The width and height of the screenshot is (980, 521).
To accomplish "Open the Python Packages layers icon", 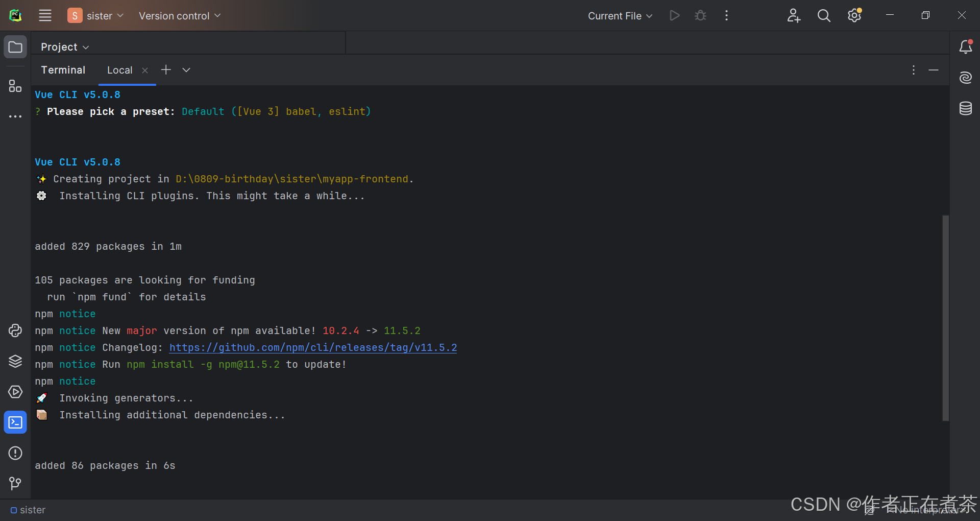I will (x=15, y=361).
